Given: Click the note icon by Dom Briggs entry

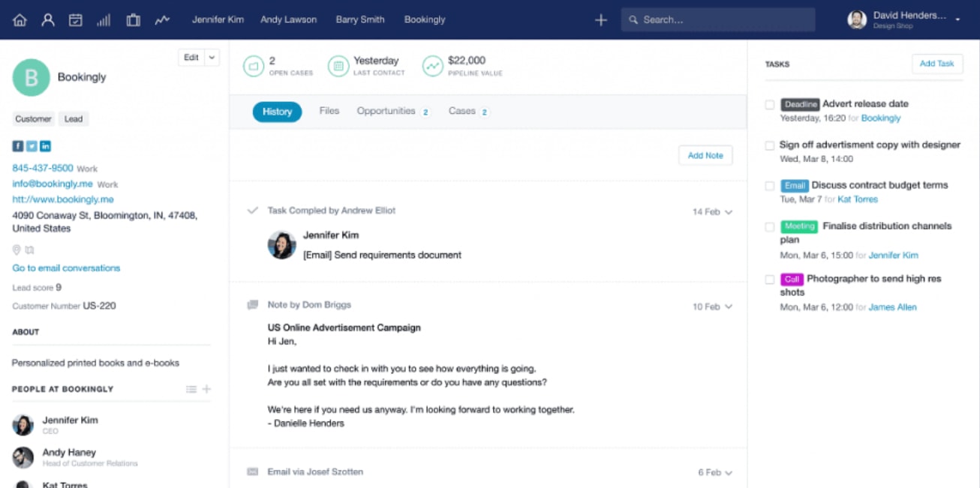Looking at the screenshot, I should coord(253,305).
